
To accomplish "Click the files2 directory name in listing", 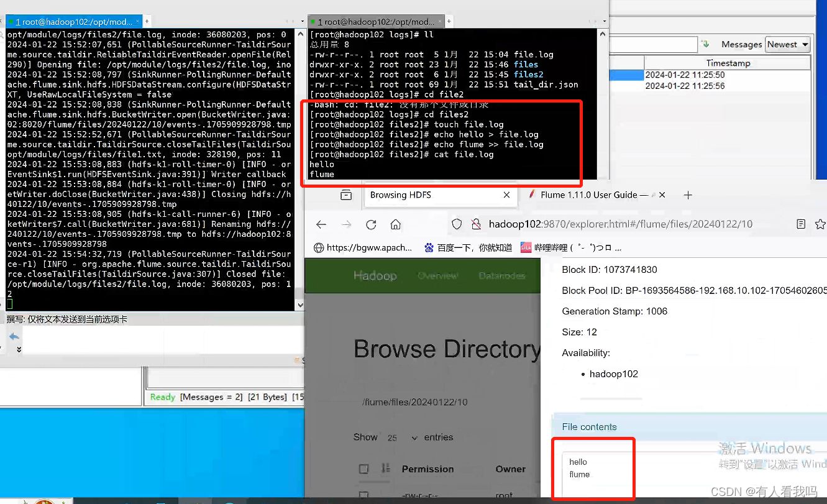I will click(x=529, y=75).
